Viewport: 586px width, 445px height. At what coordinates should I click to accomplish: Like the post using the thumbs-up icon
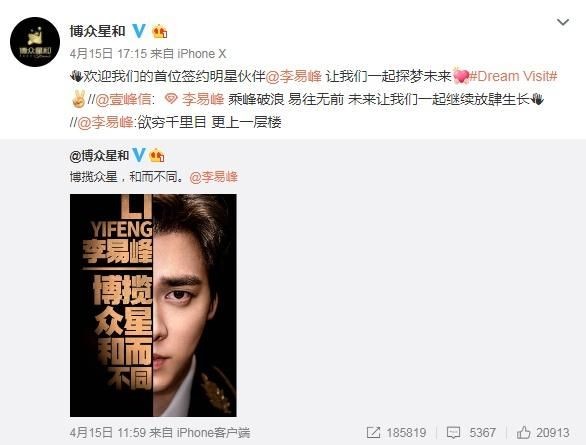524,432
